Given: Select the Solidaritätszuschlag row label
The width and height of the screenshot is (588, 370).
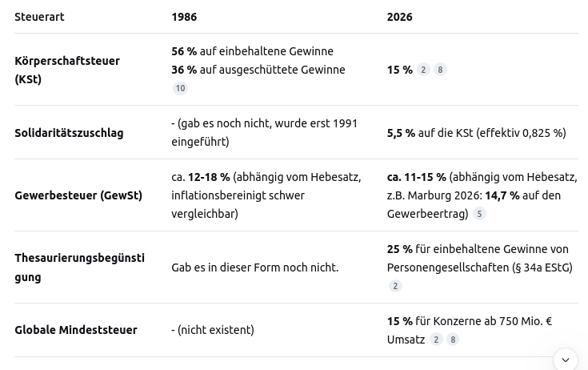Looking at the screenshot, I should pyautogui.click(x=69, y=133).
